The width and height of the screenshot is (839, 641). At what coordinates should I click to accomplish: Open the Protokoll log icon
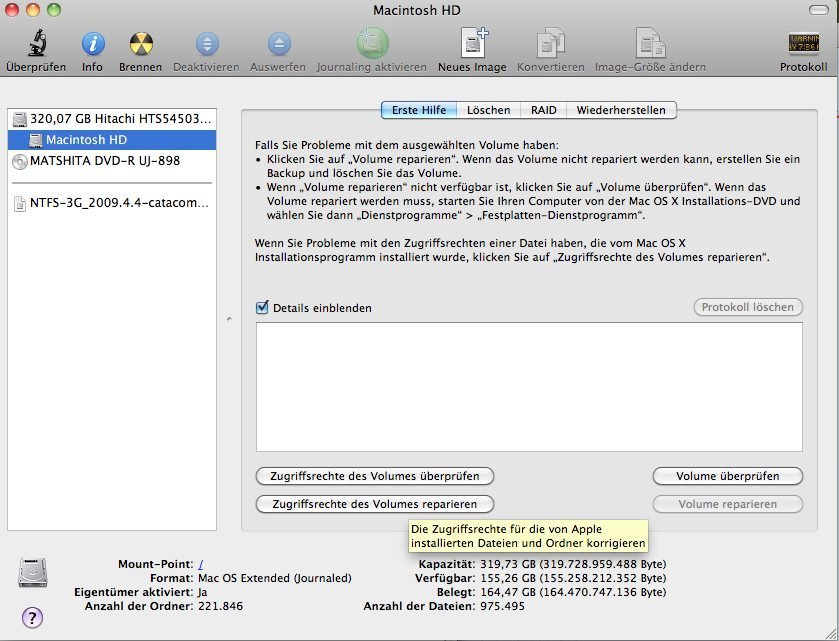[x=803, y=43]
